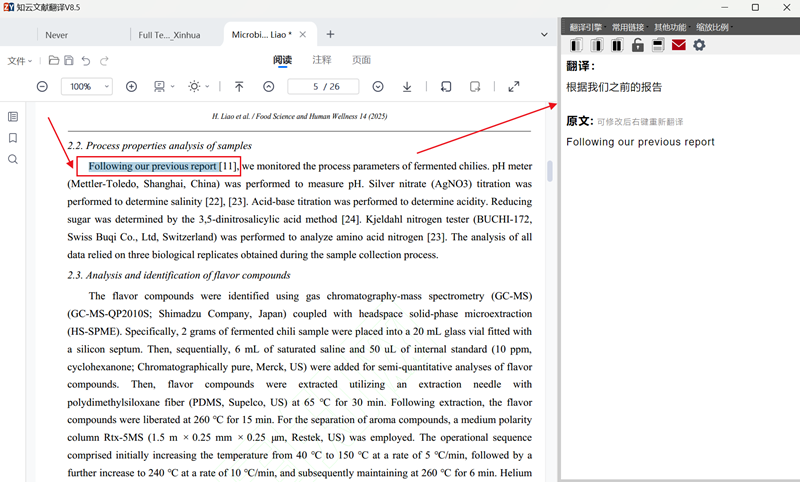
Task: Switch to the 注释 annotation tab
Action: [322, 61]
